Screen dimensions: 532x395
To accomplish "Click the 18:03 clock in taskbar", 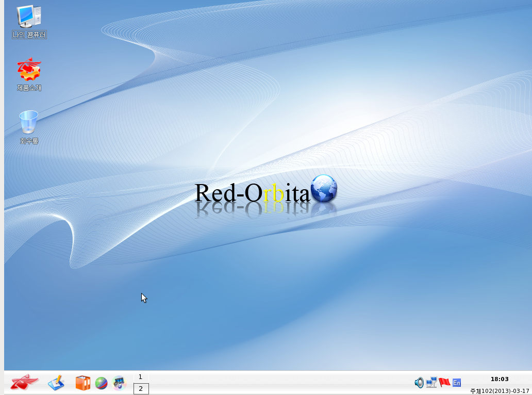I will [x=500, y=379].
